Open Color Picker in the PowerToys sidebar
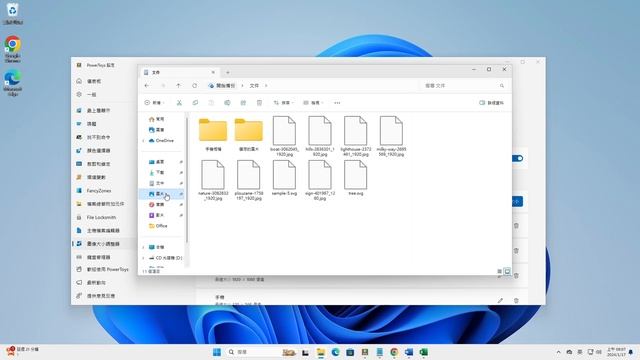This screenshot has width=640, height=360. click(93, 151)
